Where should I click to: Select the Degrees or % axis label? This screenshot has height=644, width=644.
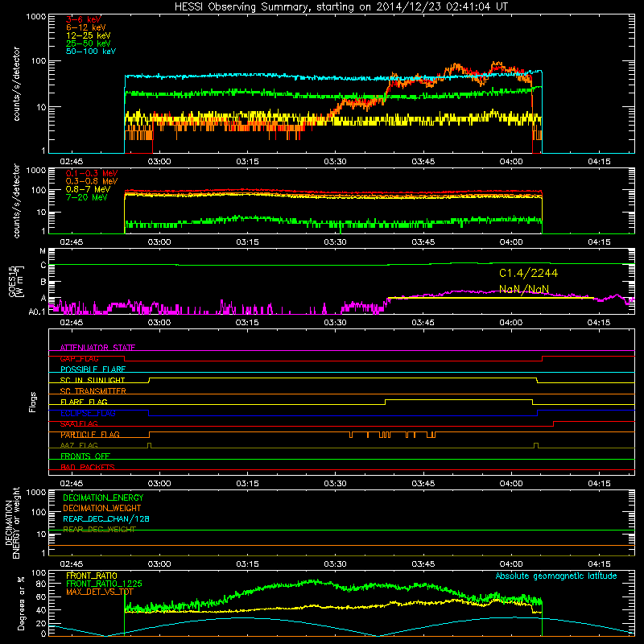pyautogui.click(x=21, y=603)
